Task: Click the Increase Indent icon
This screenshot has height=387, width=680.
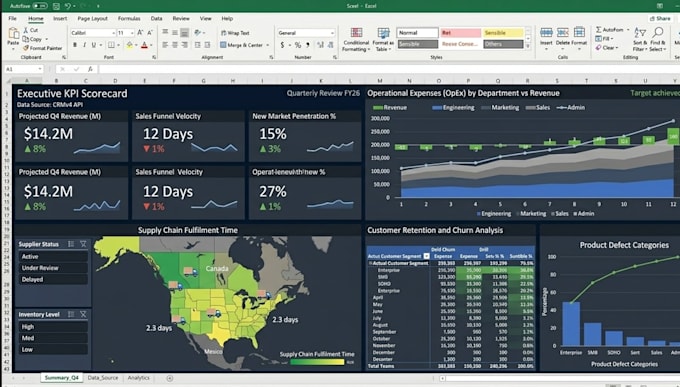Action: [x=207, y=45]
